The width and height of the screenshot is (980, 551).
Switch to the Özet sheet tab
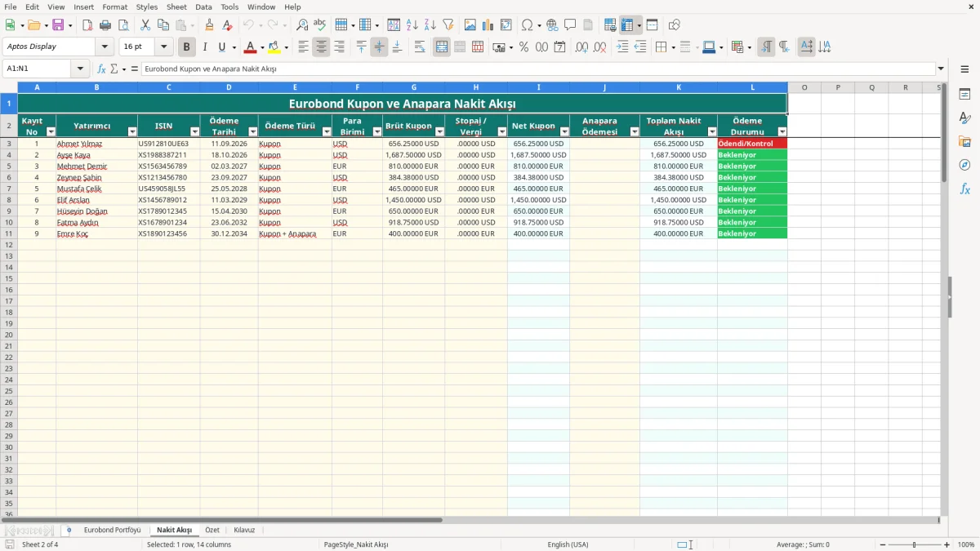point(212,531)
